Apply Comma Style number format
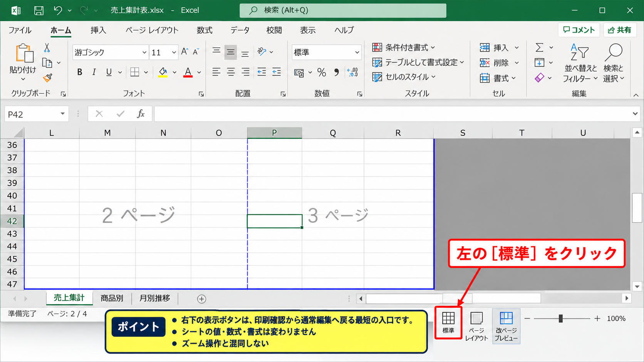Image resolution: width=644 pixels, height=362 pixels. 337,72
